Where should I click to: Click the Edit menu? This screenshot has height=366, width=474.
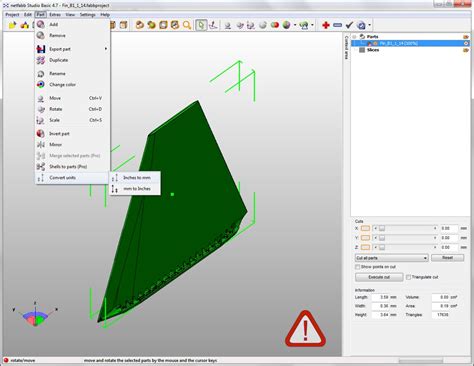click(28, 15)
